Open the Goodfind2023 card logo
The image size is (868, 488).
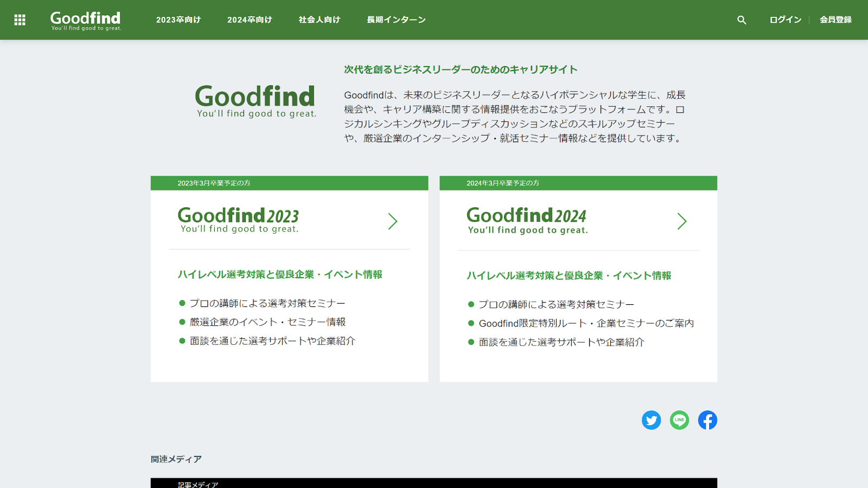(x=239, y=220)
